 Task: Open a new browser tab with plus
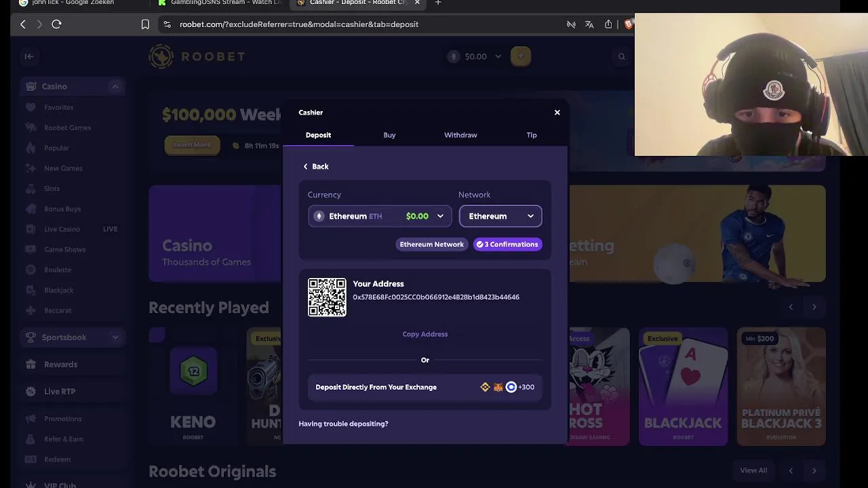point(438,3)
